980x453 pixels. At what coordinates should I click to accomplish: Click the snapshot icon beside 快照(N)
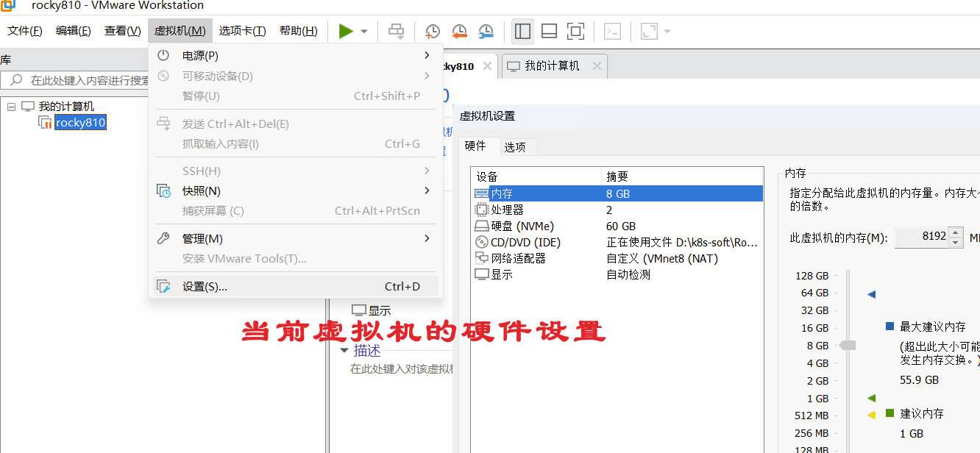click(x=163, y=191)
